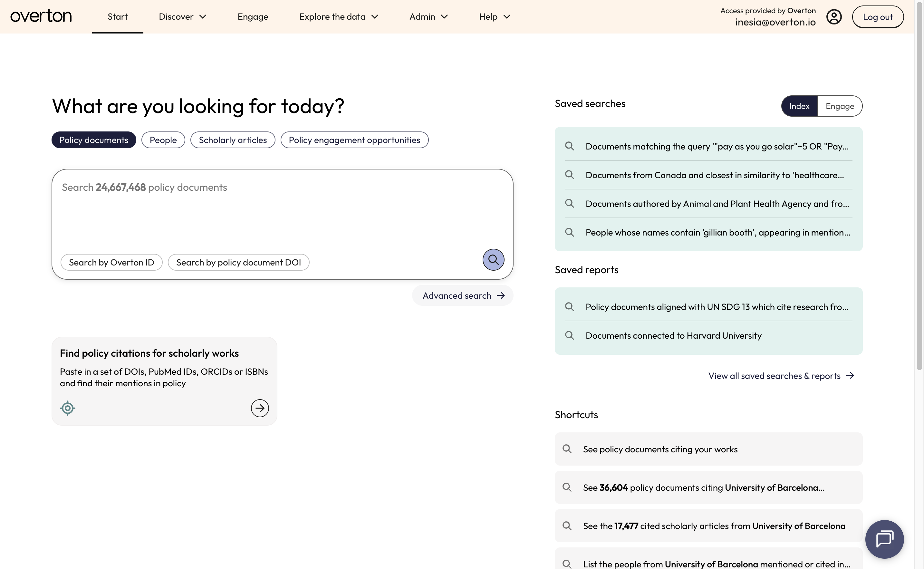924x569 pixels.
Task: Open the Engage navigation item
Action: pyautogui.click(x=253, y=16)
